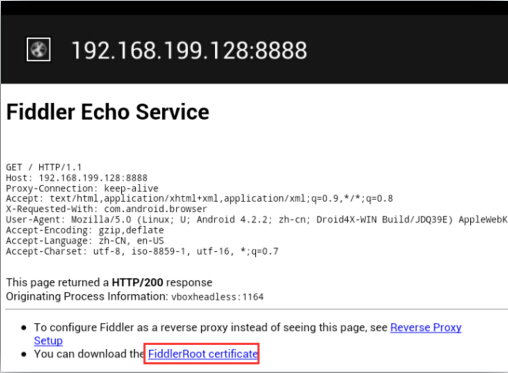Click the 'Accept-Charset: utf-8' header line
Viewport: 508px width, 373px height.
point(142,251)
